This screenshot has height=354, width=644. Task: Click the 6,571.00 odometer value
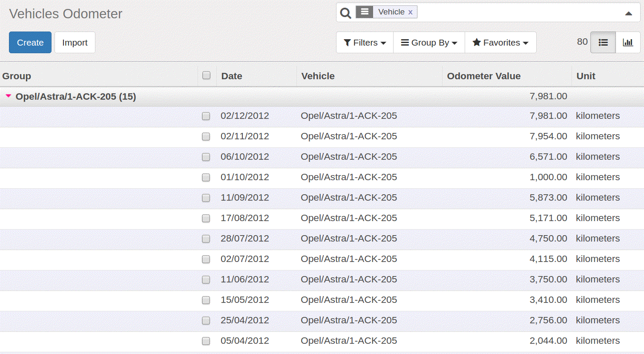548,157
